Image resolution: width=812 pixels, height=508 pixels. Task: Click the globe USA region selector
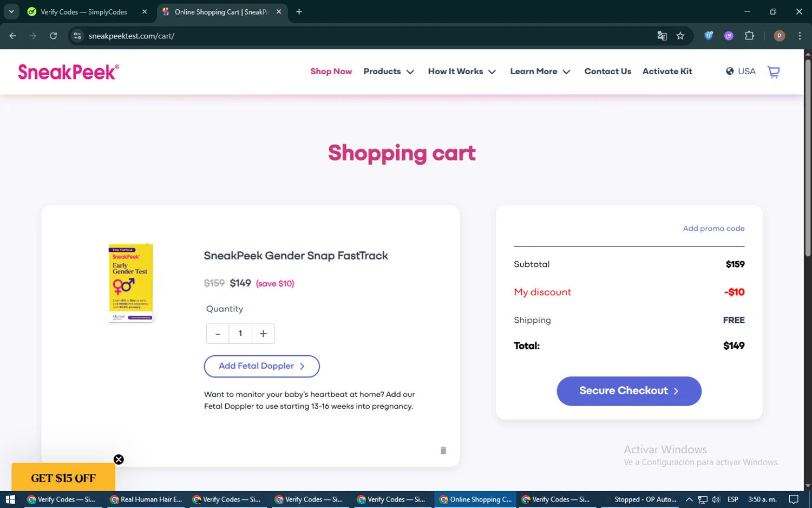741,71
